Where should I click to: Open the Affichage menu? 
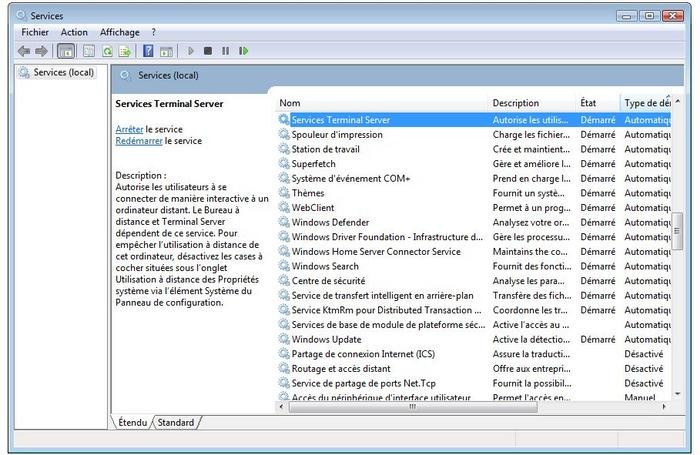(120, 32)
